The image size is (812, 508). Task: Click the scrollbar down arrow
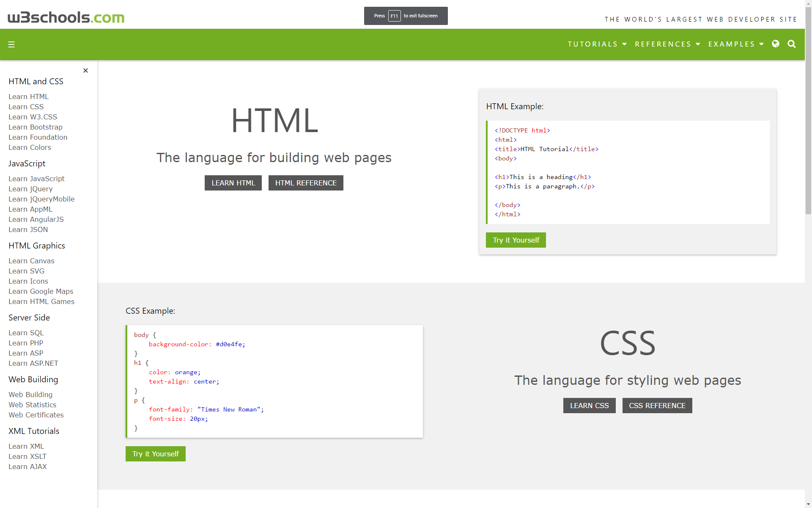(808, 505)
